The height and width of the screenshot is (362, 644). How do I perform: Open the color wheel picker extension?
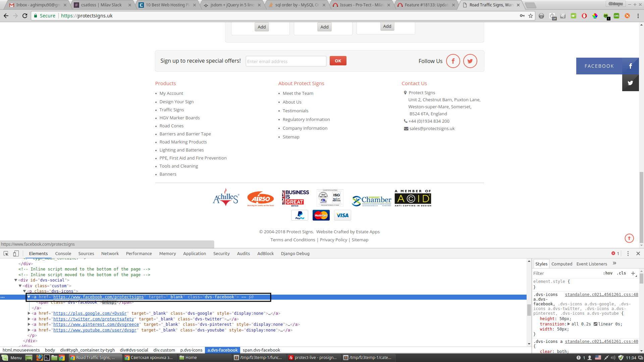[595, 16]
